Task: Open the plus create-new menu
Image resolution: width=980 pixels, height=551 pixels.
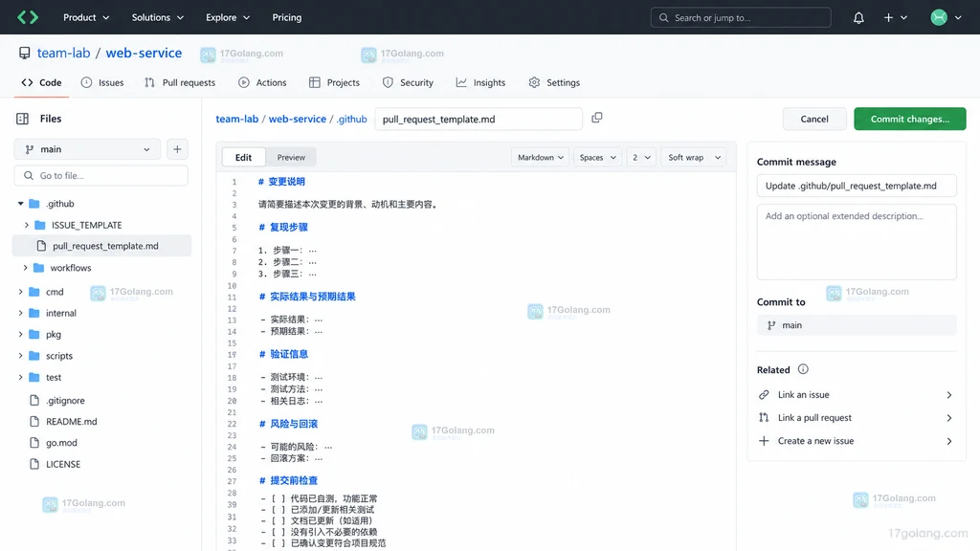Action: tap(895, 17)
